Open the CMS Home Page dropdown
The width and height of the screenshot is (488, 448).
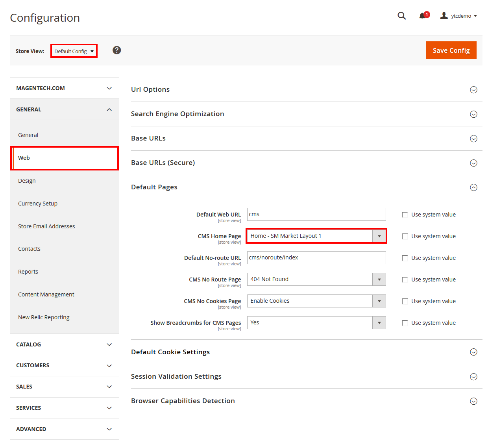point(316,236)
